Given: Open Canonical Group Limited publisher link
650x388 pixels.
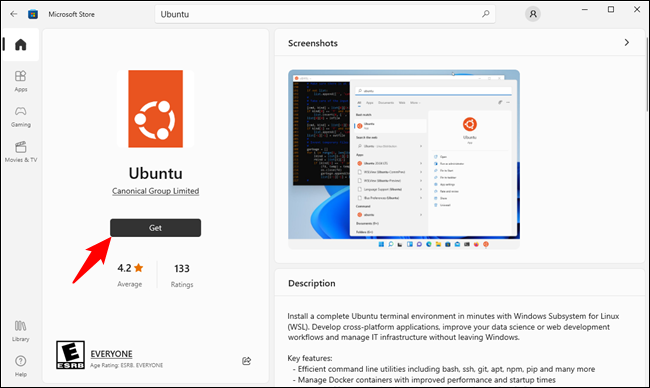Looking at the screenshot, I should [x=155, y=191].
